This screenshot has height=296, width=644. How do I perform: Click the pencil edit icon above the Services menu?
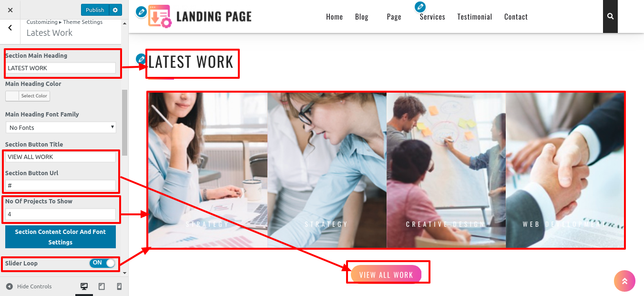point(420,7)
